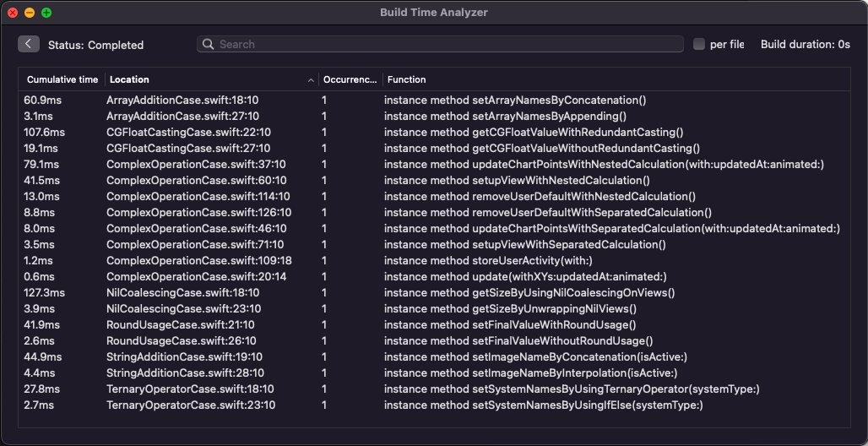Sort by Occurrences column header
This screenshot has width=868, height=446.
click(x=350, y=80)
